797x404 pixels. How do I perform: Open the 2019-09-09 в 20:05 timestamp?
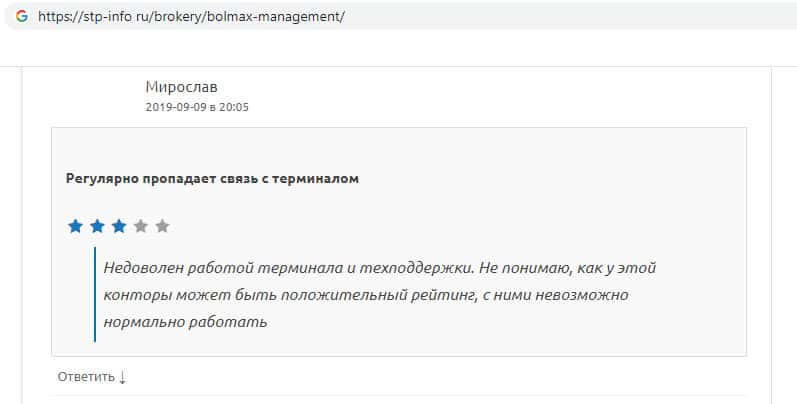[196, 107]
